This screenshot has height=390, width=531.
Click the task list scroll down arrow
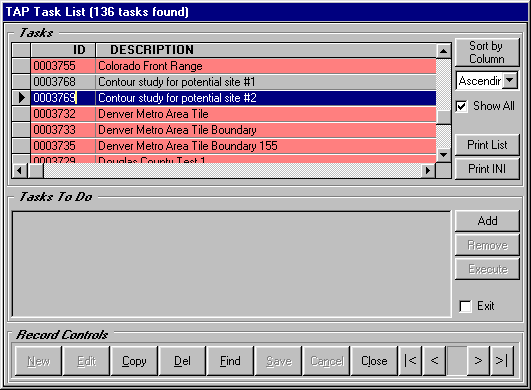tap(443, 155)
